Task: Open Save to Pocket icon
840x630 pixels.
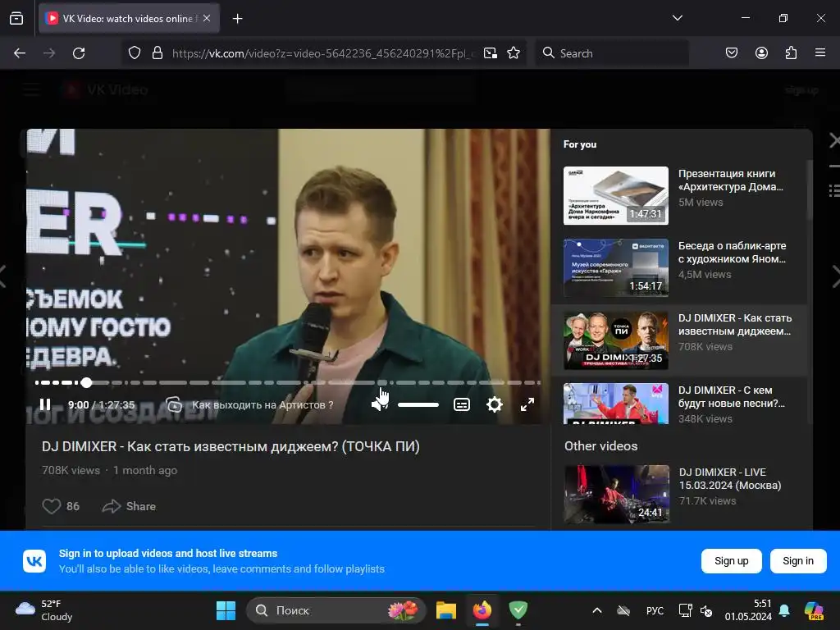Action: (731, 53)
